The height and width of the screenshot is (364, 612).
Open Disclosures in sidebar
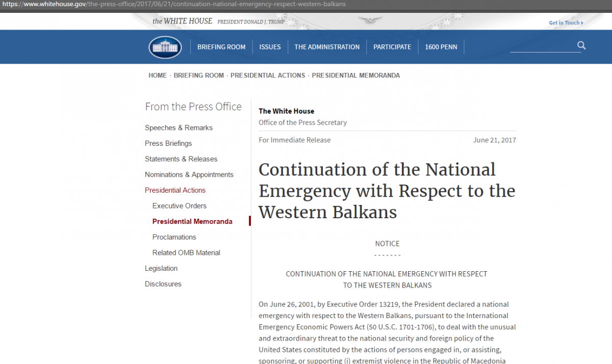163,284
